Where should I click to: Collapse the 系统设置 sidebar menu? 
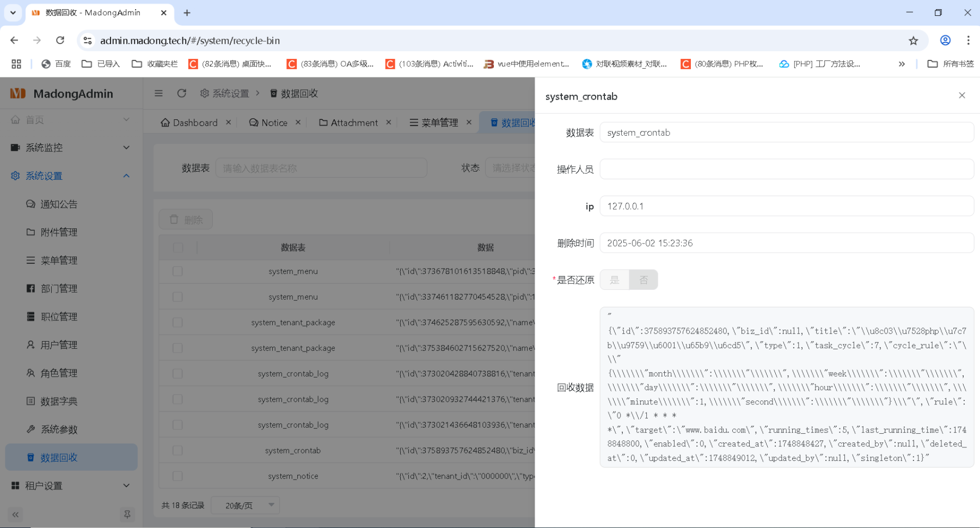point(126,176)
